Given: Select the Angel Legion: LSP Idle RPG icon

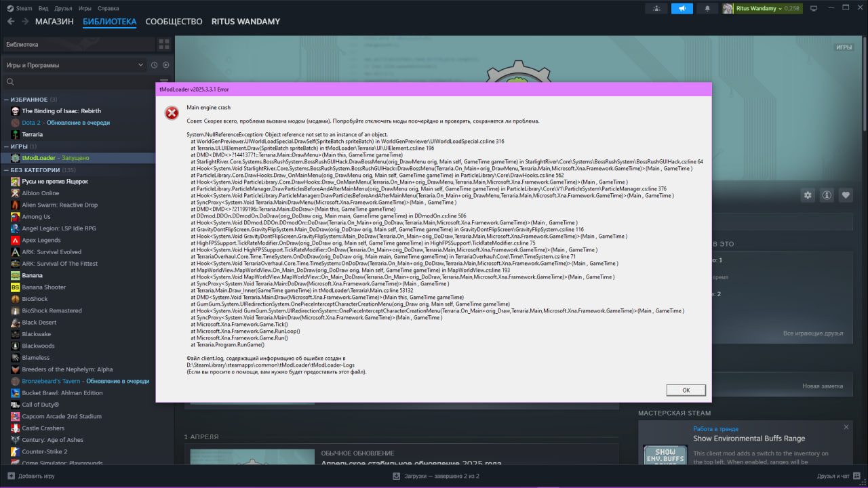Looking at the screenshot, I should click(16, 228).
